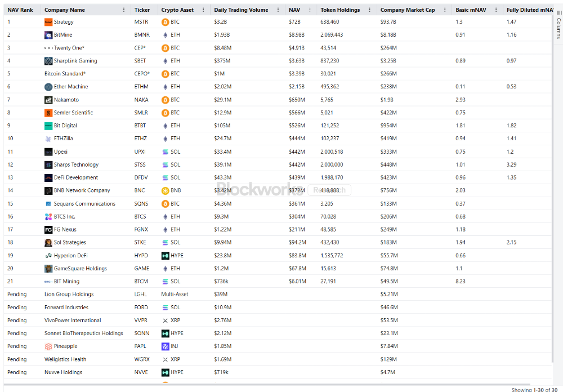This screenshot has height=392, width=563.
Task: Click the Strategy company logo icon
Action: tap(48, 22)
